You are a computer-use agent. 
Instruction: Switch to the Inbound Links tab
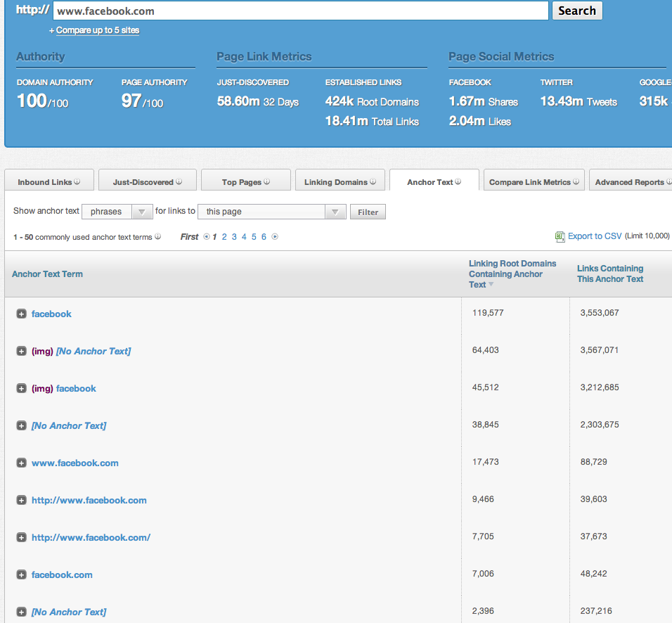tap(49, 180)
